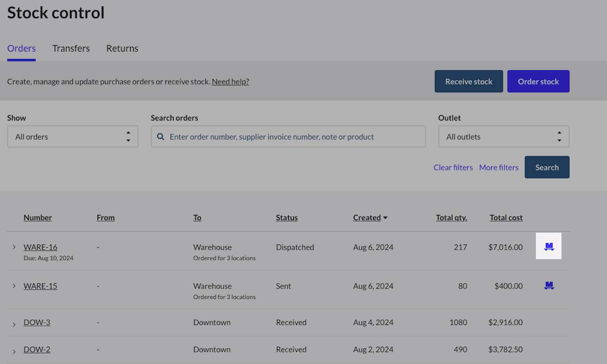Open the Need help? link

tap(230, 81)
